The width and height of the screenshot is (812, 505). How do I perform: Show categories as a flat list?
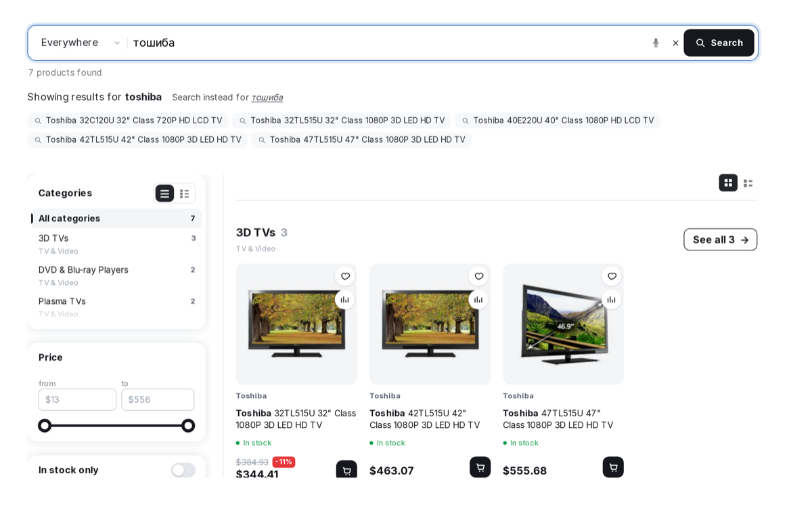164,194
